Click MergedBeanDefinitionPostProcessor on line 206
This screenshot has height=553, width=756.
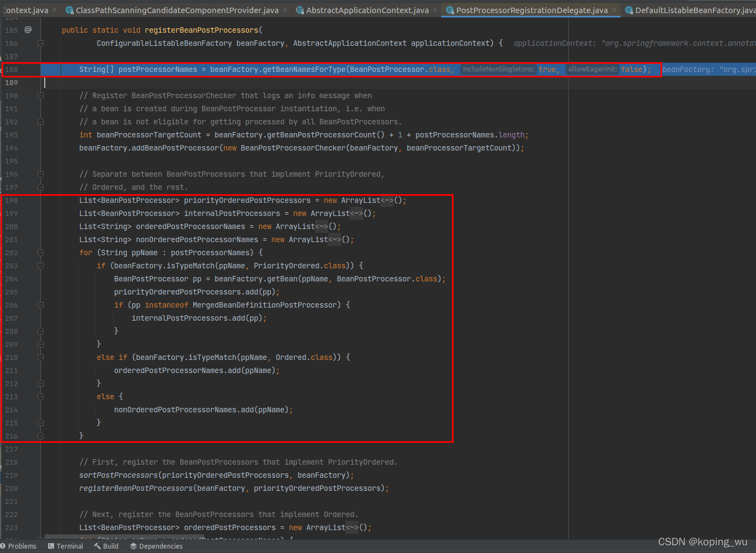click(265, 305)
